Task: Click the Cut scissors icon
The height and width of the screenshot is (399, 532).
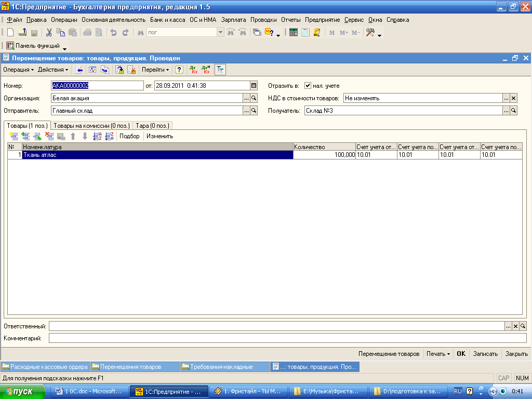Action: click(49, 33)
